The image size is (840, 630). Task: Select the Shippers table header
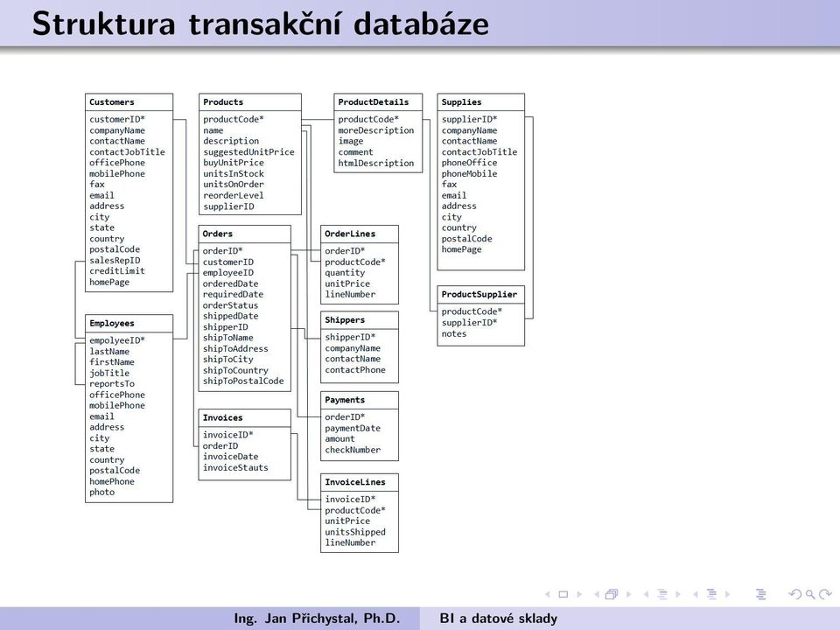360,320
